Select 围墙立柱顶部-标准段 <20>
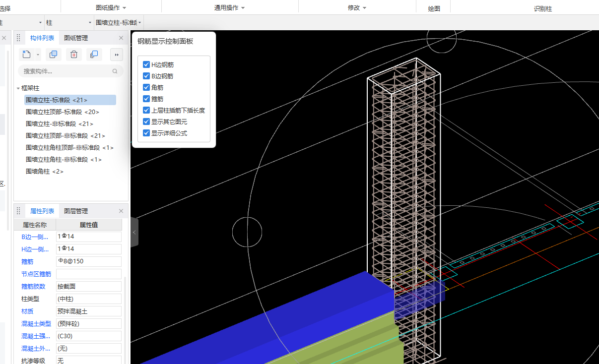Image resolution: width=599 pixels, height=364 pixels. pyautogui.click(x=63, y=112)
